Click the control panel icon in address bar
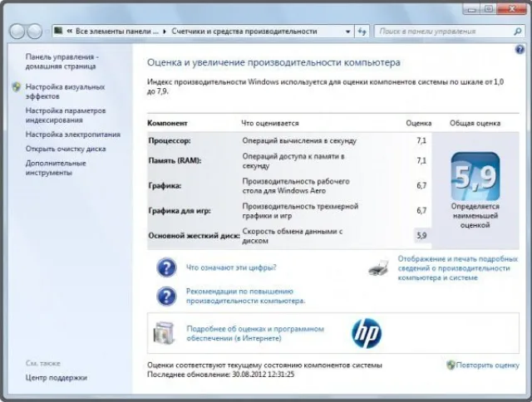Screen dimensions: 532x402 pyautogui.click(x=58, y=31)
